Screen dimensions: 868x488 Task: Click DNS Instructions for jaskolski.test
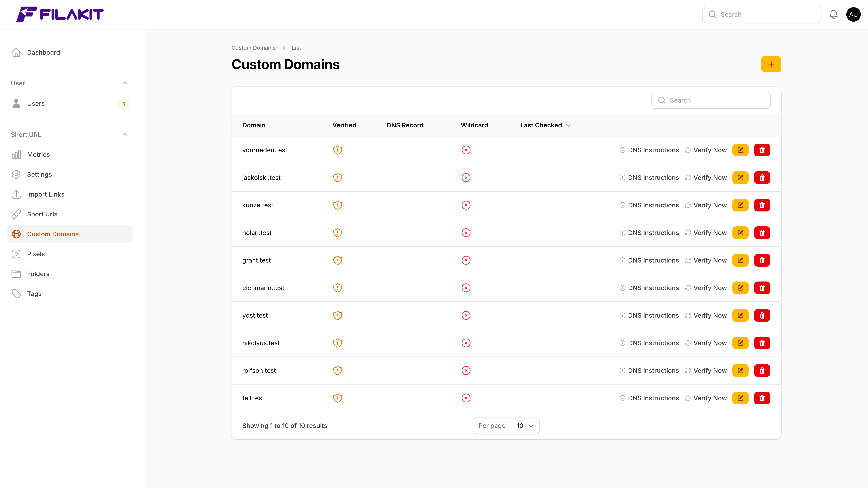click(649, 177)
